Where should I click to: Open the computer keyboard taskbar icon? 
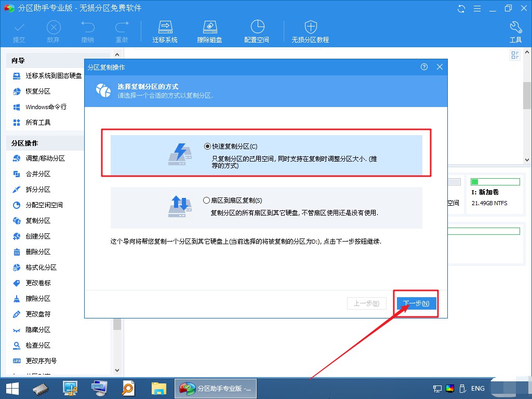click(x=99, y=389)
